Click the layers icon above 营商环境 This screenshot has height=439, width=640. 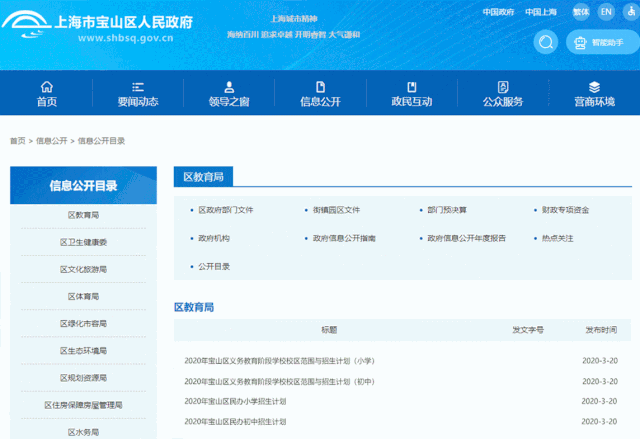(x=594, y=86)
